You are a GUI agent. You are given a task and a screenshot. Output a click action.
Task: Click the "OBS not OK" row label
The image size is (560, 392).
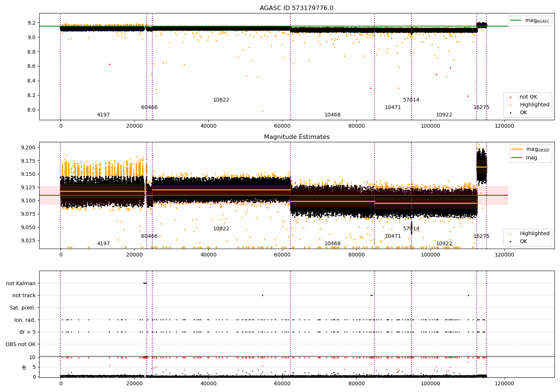pyautogui.click(x=21, y=344)
